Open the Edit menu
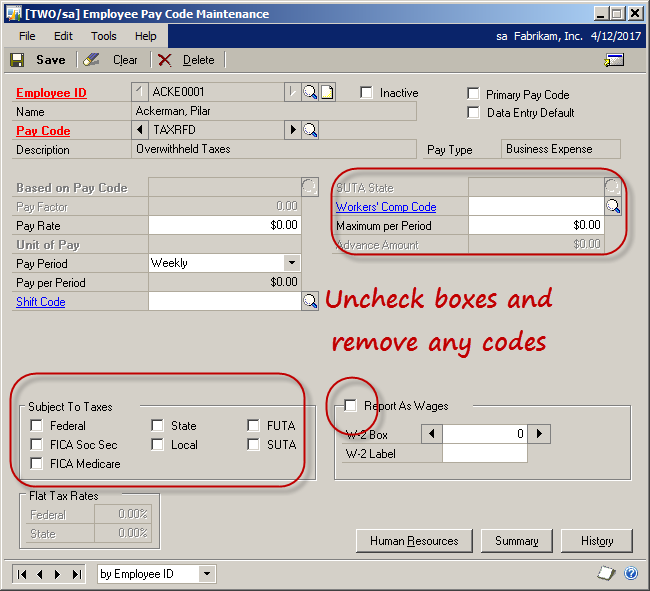This screenshot has width=650, height=591. 63,36
